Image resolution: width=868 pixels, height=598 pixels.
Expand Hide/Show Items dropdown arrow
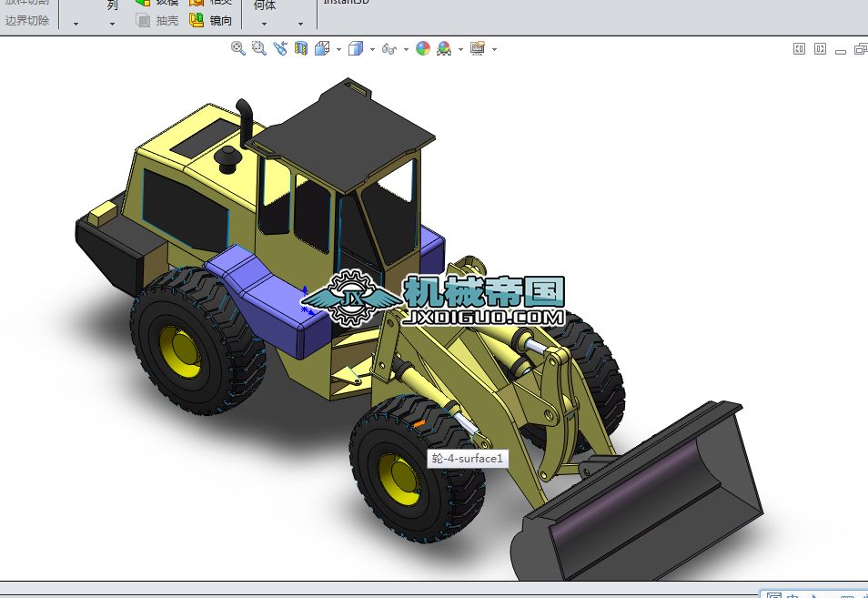tap(406, 49)
